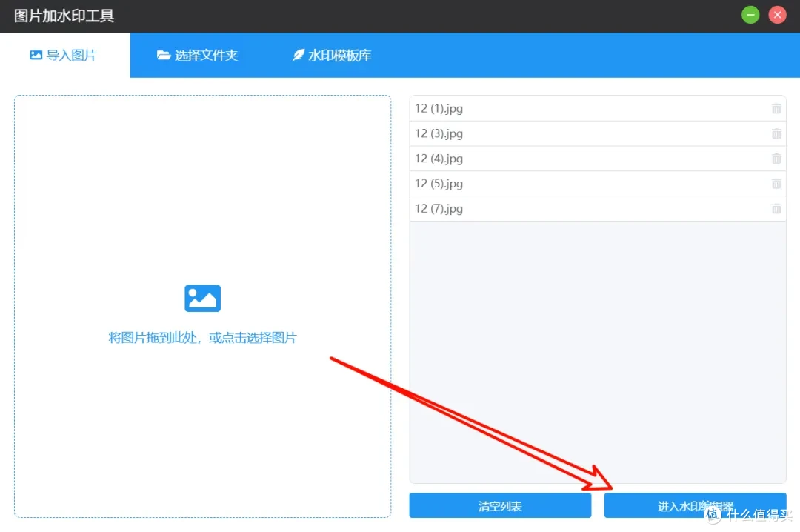The height and width of the screenshot is (532, 800).
Task: Click the picture icon in the drop zone
Action: tap(202, 298)
